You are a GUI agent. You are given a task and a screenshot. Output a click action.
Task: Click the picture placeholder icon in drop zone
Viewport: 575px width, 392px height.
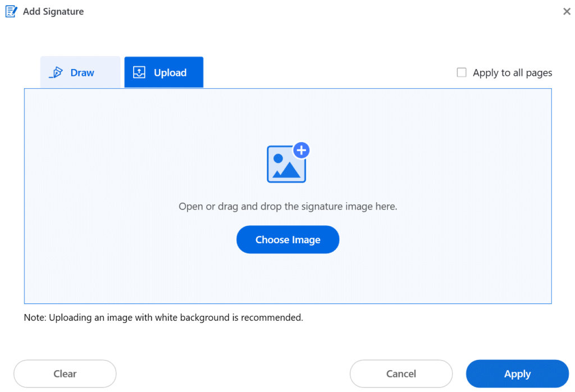[285, 165]
